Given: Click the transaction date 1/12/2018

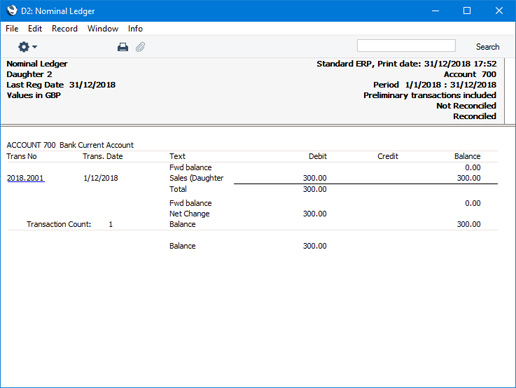Looking at the screenshot, I should click(101, 178).
